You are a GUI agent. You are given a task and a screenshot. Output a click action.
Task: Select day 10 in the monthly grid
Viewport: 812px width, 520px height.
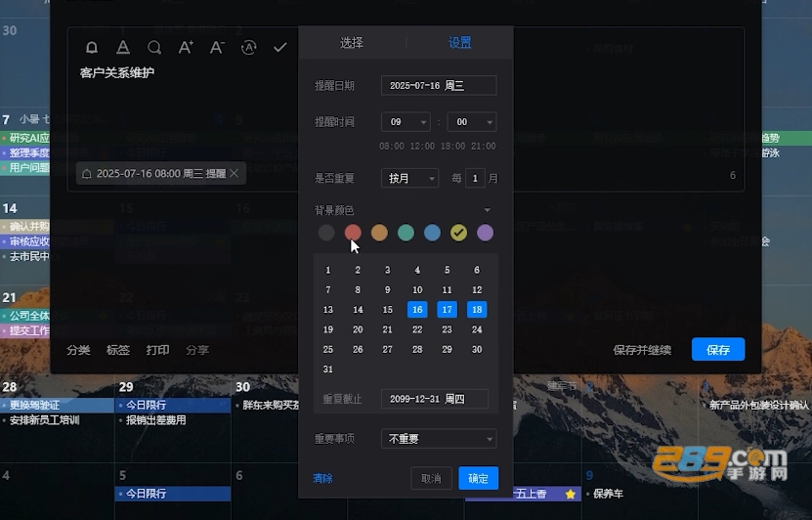tap(417, 290)
